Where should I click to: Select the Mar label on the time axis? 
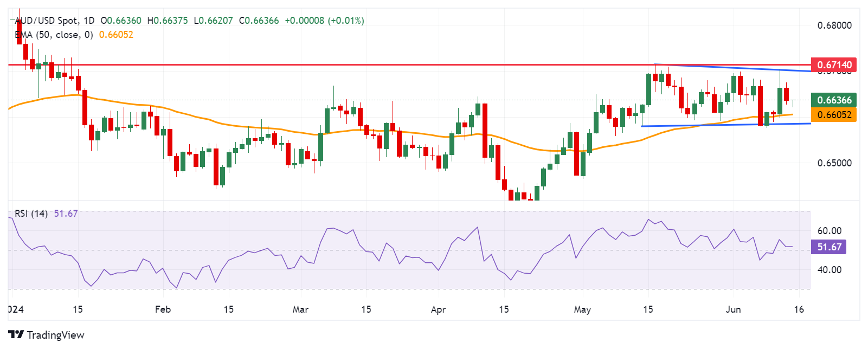(x=300, y=309)
